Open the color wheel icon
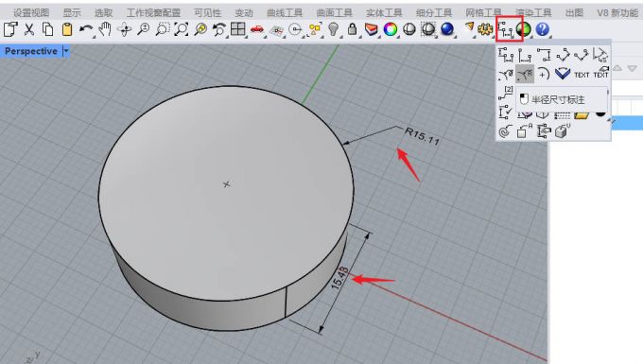Image resolution: width=643 pixels, height=364 pixels. point(390,29)
